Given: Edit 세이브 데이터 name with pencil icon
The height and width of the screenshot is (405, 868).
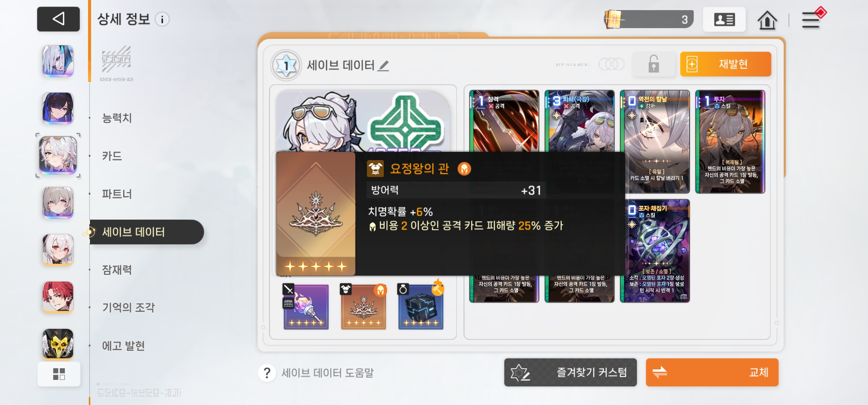Looking at the screenshot, I should click(x=383, y=66).
